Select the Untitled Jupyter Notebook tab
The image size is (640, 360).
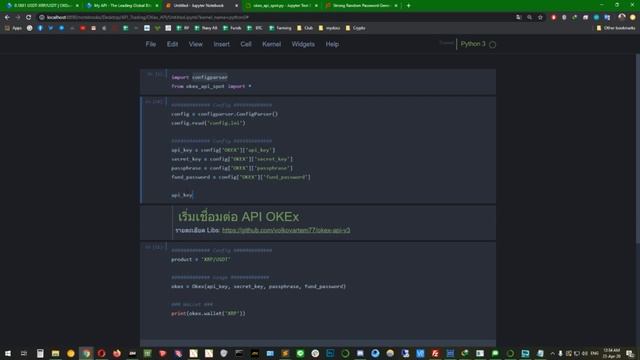201,6
